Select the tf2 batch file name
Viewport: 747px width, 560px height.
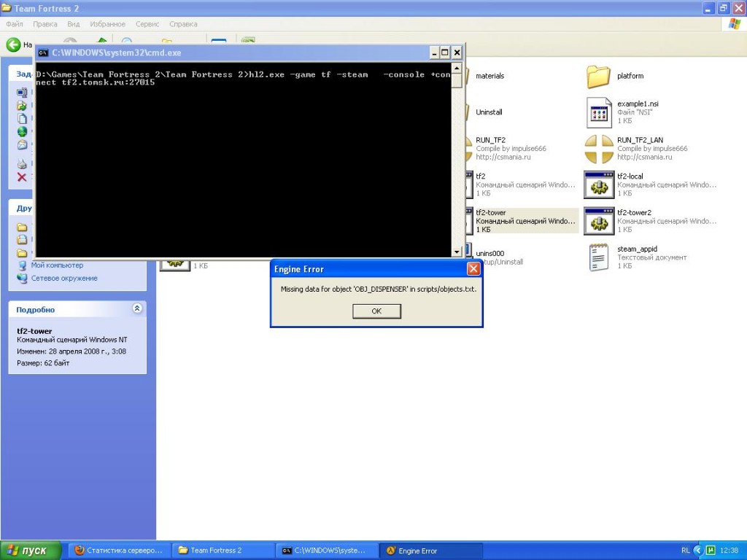(x=480, y=176)
